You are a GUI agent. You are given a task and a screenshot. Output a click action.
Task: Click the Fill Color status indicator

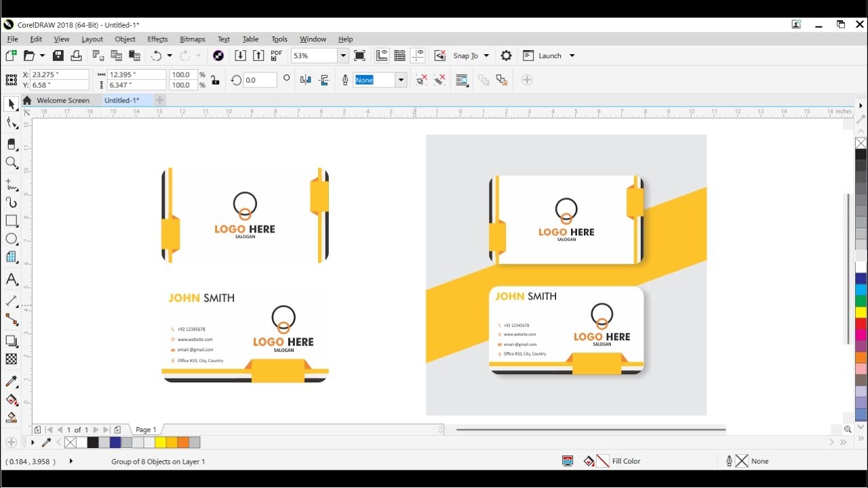(612, 461)
